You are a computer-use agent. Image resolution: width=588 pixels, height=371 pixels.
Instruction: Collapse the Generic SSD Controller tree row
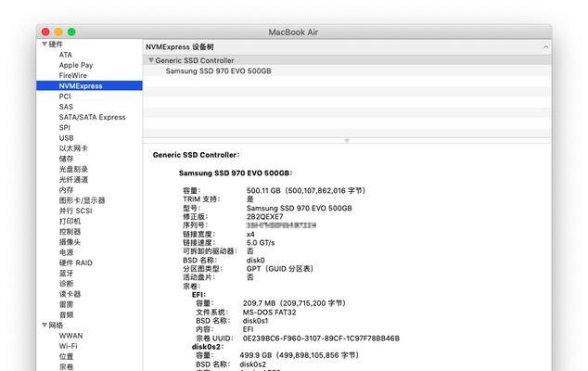[x=151, y=60]
